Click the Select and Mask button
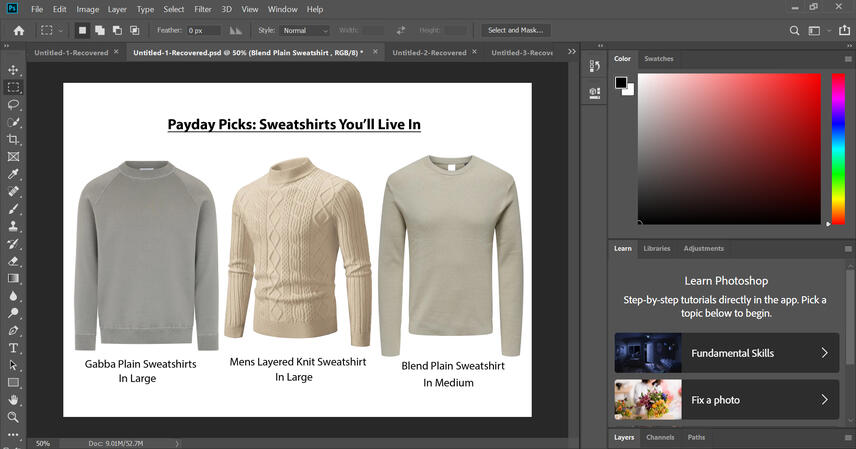The height and width of the screenshot is (449, 856). pyautogui.click(x=515, y=31)
